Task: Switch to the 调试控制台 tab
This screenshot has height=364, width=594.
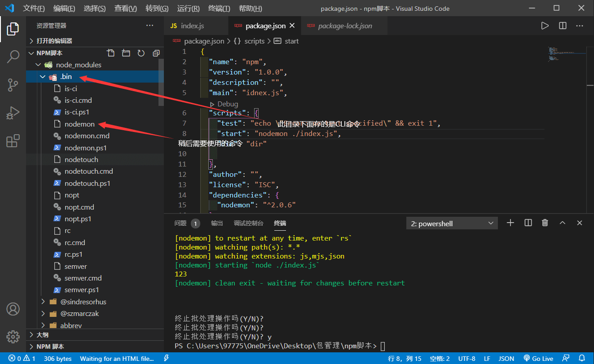Action: pyautogui.click(x=248, y=223)
